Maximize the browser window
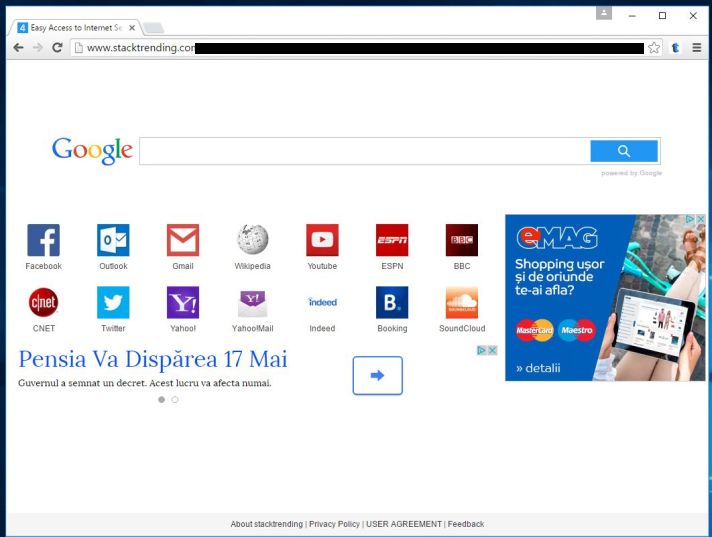 pyautogui.click(x=663, y=16)
